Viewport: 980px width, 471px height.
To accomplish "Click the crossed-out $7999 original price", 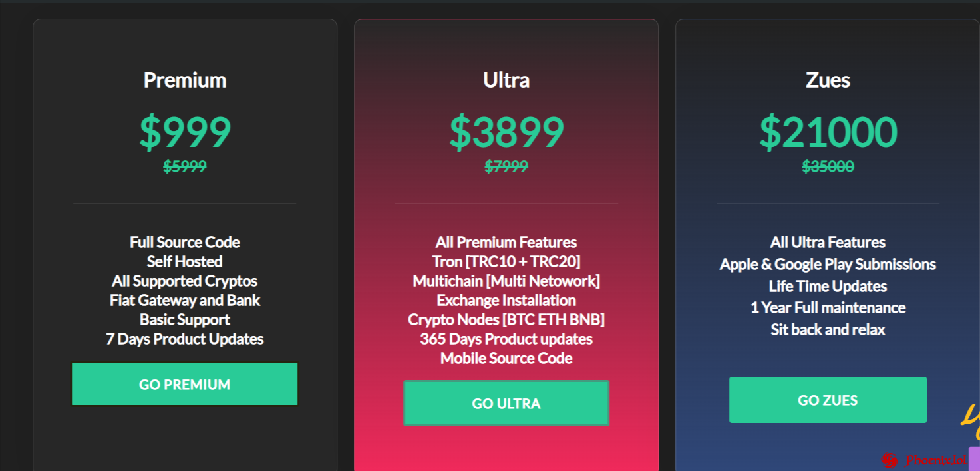I will (506, 166).
